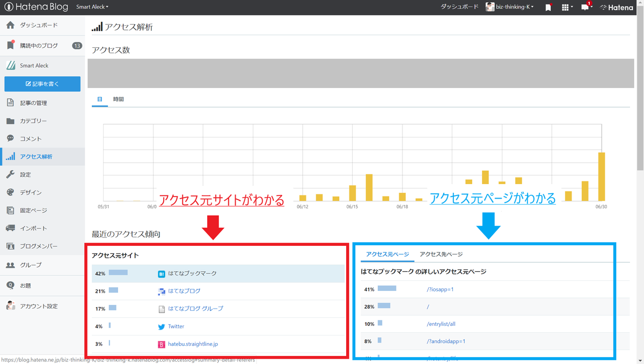Open the ダッシュボード link in top bar

pos(459,7)
